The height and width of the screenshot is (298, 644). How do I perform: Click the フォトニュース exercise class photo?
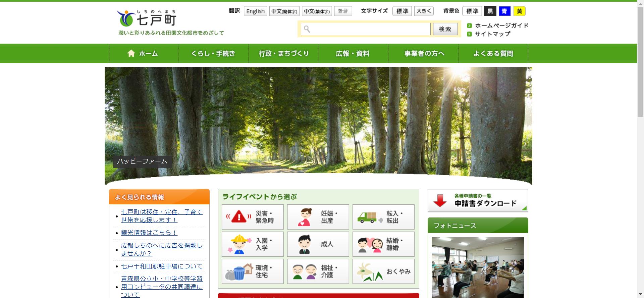point(478,267)
